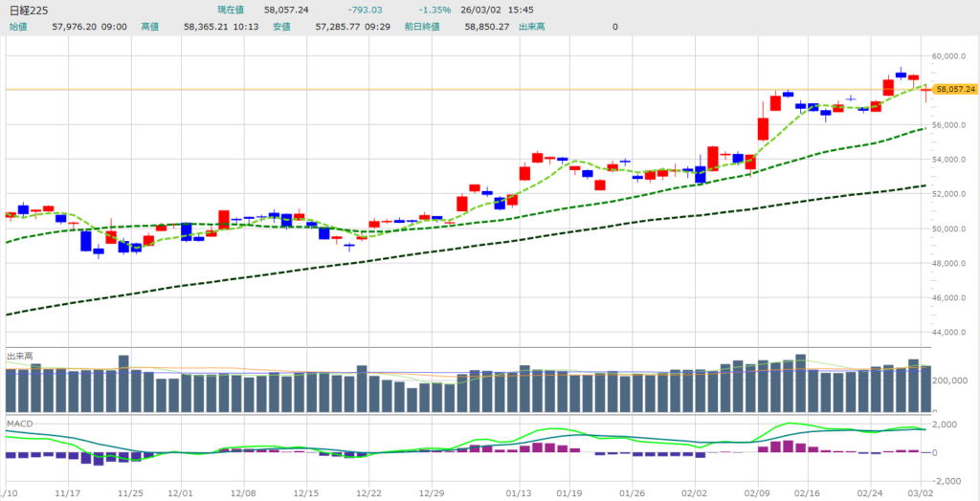980x501 pixels.
Task: Select the 01/13 date marker on time axis
Action: pyautogui.click(x=519, y=494)
